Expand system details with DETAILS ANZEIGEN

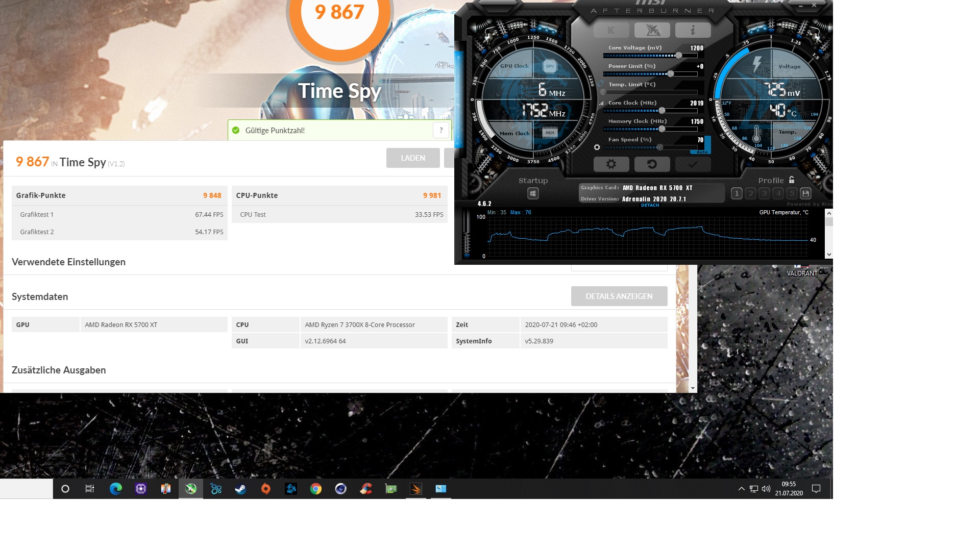click(x=619, y=296)
